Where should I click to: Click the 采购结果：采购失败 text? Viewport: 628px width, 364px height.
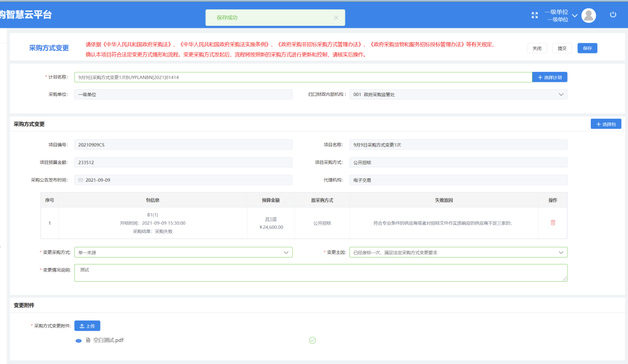click(153, 231)
